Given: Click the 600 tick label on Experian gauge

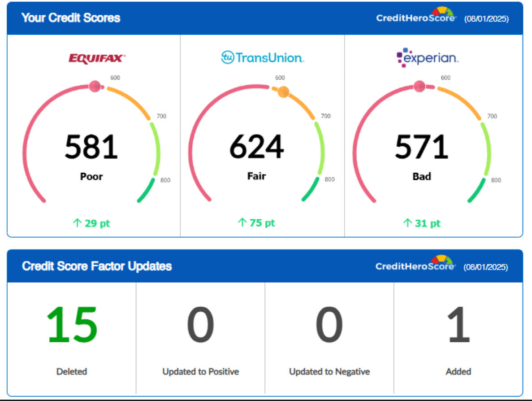Looking at the screenshot, I should tap(445, 78).
